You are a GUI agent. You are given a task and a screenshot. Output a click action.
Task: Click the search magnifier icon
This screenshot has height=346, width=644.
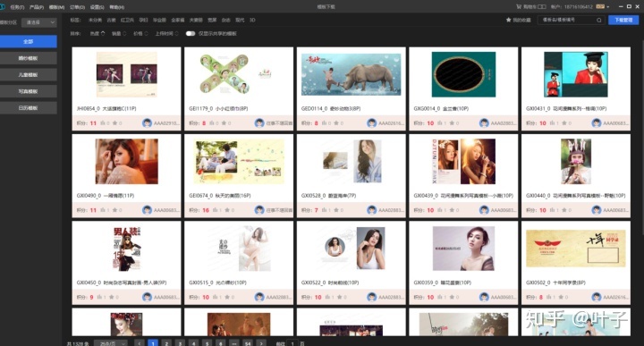pos(598,20)
